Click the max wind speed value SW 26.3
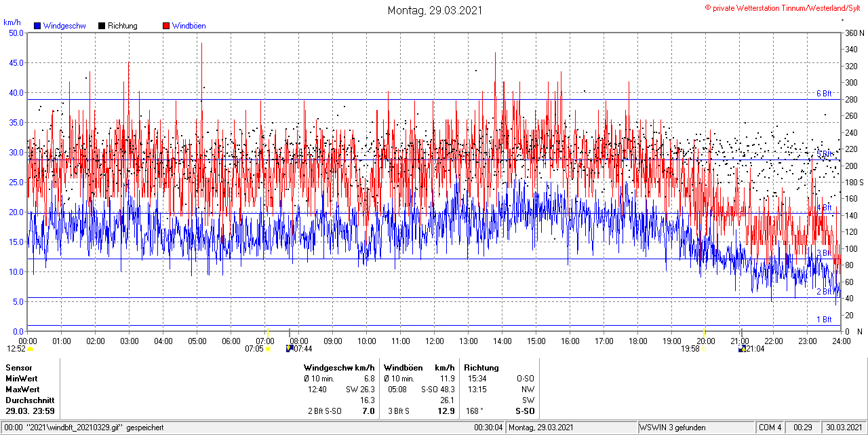Screen dimensions: 868x435 point(360,390)
